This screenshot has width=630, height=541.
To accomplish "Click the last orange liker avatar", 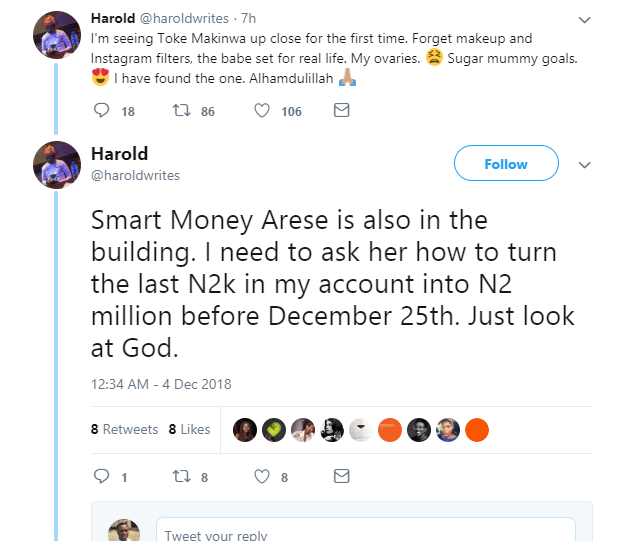I will pyautogui.click(x=478, y=429).
